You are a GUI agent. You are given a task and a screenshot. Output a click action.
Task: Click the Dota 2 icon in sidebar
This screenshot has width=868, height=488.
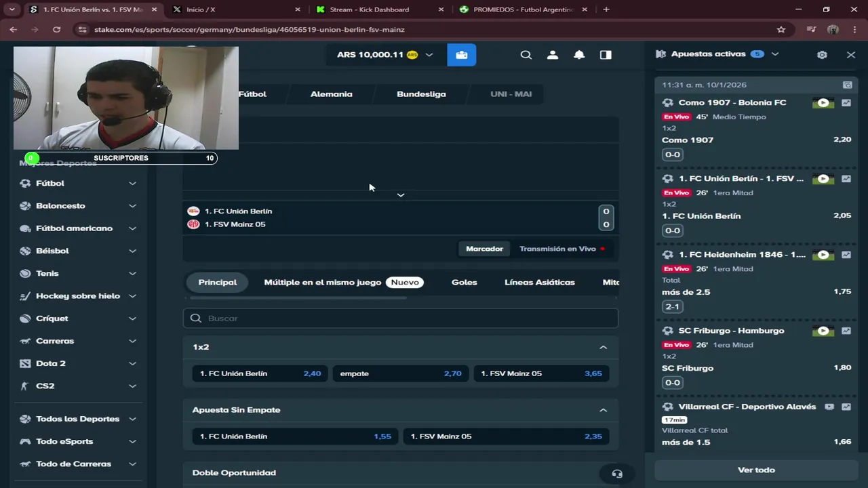click(25, 363)
